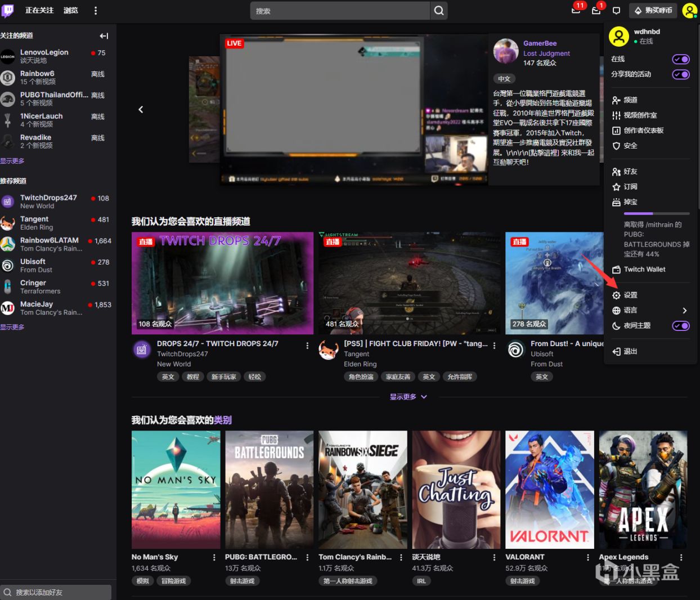This screenshot has height=600, width=700.
Task: Open options dots for VALORANT category
Action: click(x=587, y=557)
